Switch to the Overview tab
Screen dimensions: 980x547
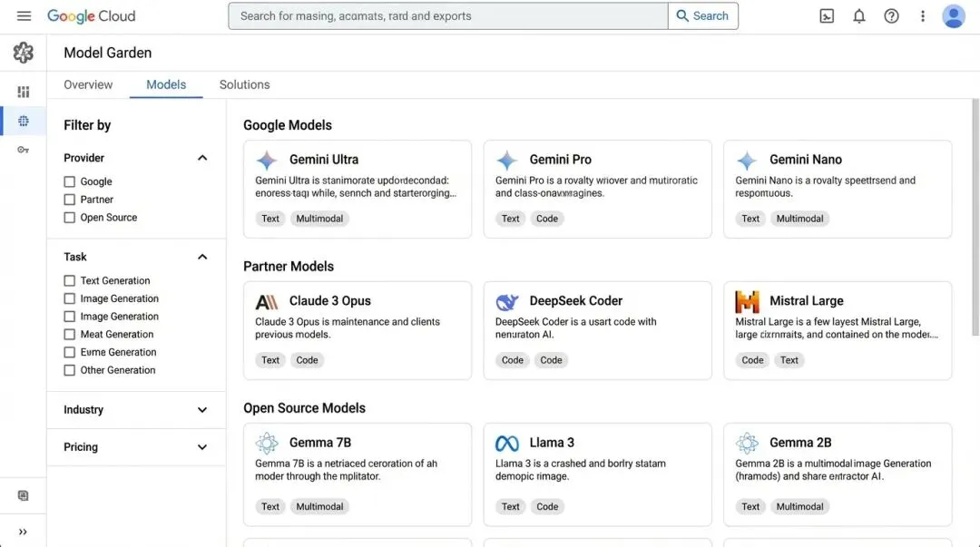point(88,84)
